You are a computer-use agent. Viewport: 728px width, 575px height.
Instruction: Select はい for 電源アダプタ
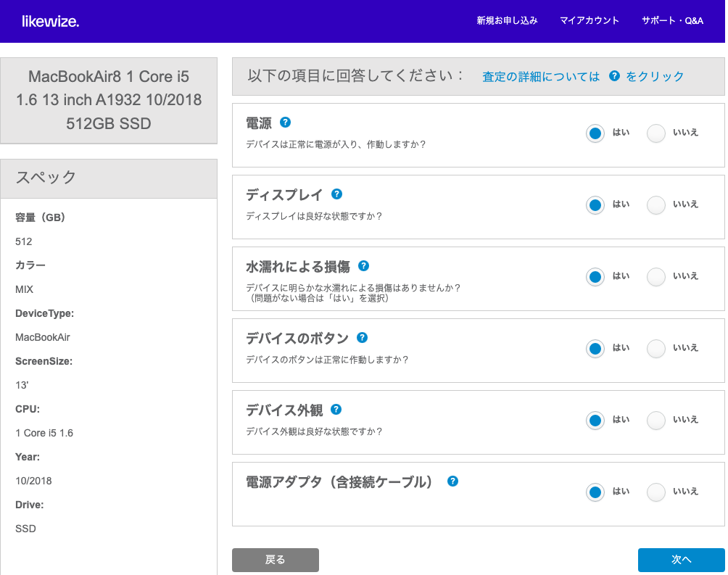point(595,492)
